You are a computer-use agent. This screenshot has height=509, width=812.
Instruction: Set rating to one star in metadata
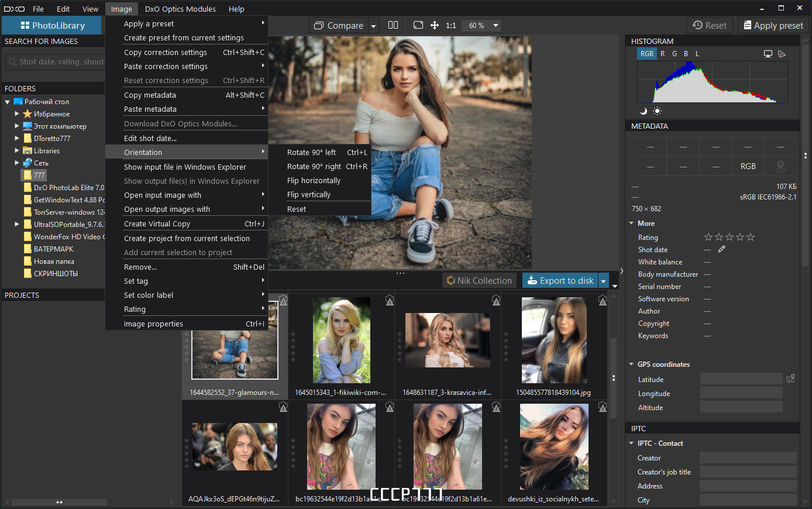[708, 237]
